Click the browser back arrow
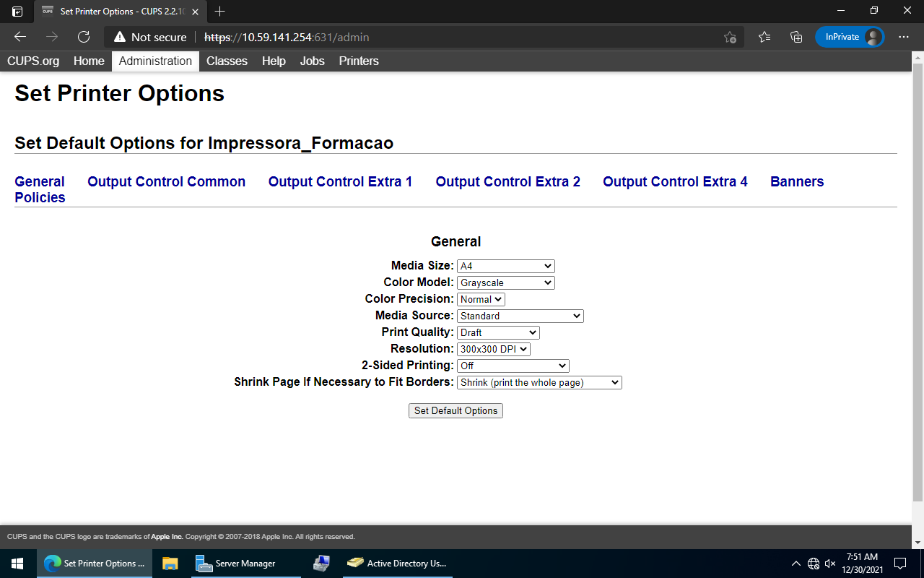924x578 pixels. tap(20, 37)
